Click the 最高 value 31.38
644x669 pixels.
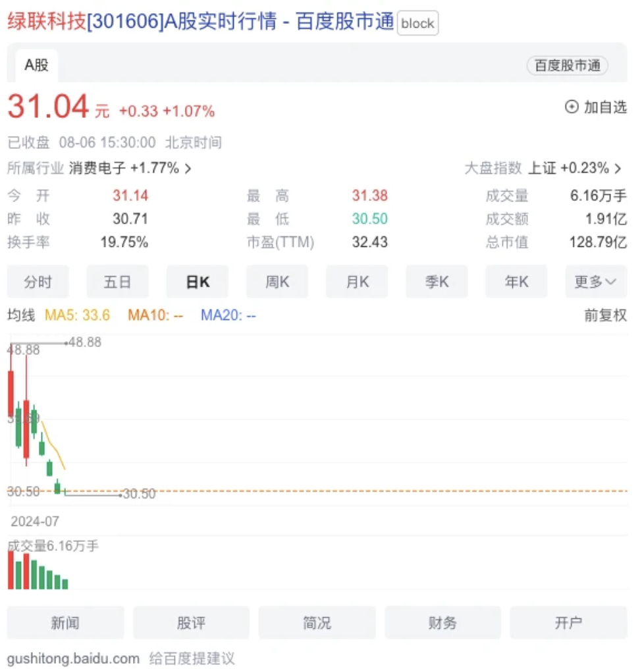coord(369,196)
